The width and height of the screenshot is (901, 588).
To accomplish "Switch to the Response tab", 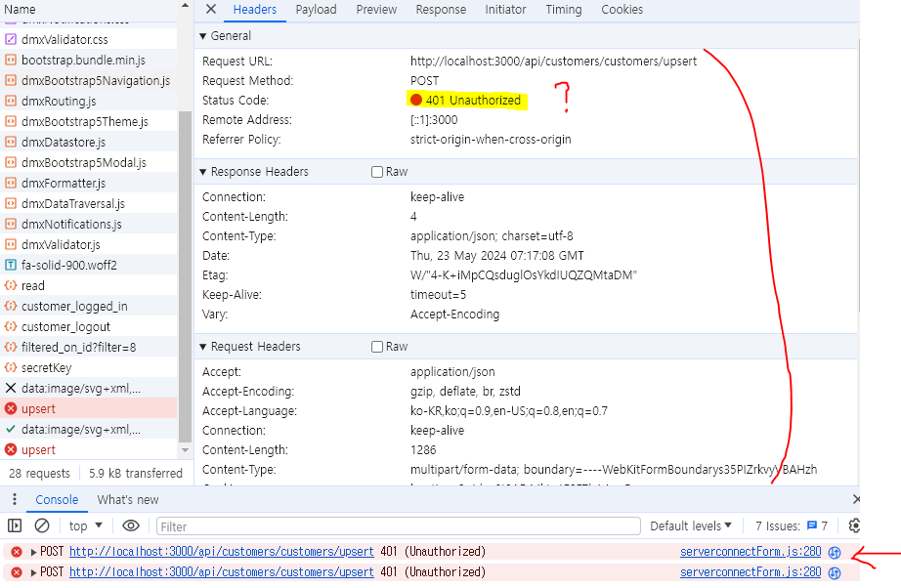I will pos(440,10).
